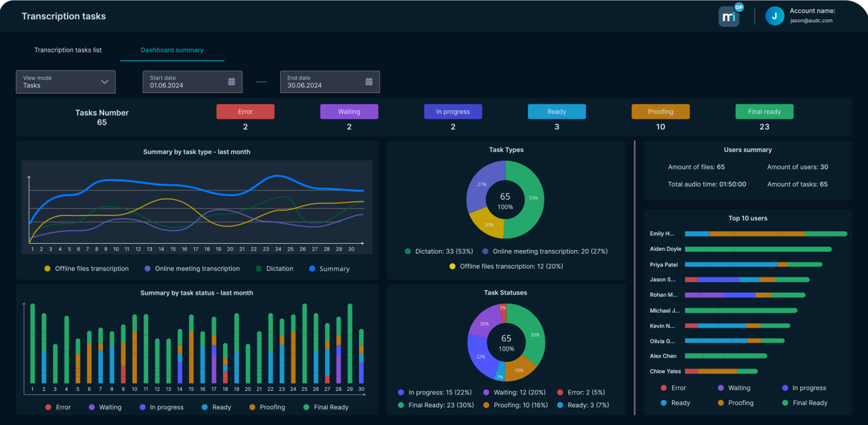Click the red Error status button
Screen dimensions: 868x425
tap(245, 112)
